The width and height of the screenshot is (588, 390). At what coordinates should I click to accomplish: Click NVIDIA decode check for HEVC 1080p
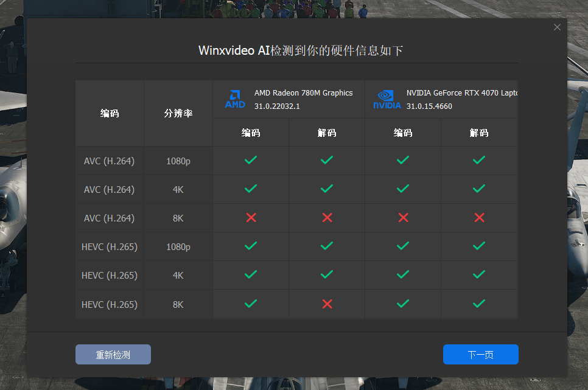[x=479, y=246]
